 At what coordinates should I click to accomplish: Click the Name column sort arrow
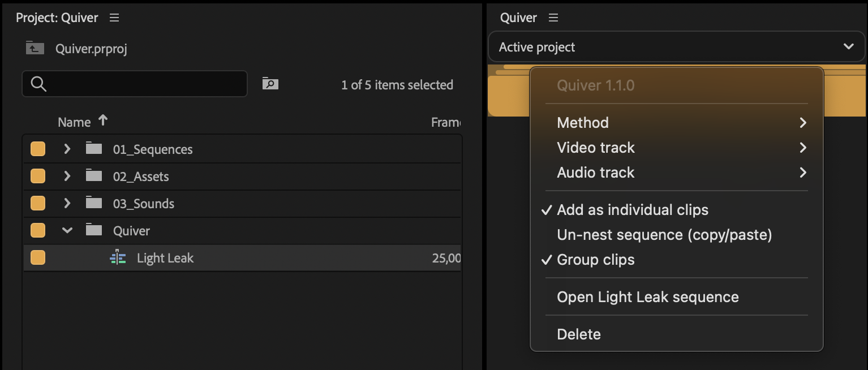pos(103,121)
